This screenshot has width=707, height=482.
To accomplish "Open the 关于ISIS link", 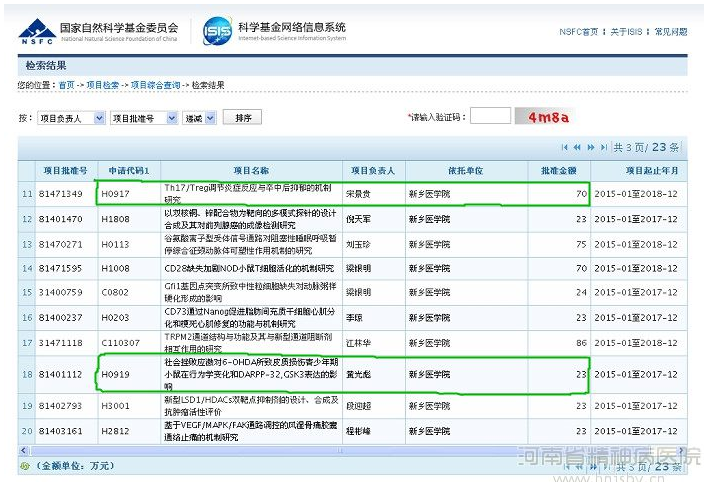I will tap(626, 32).
